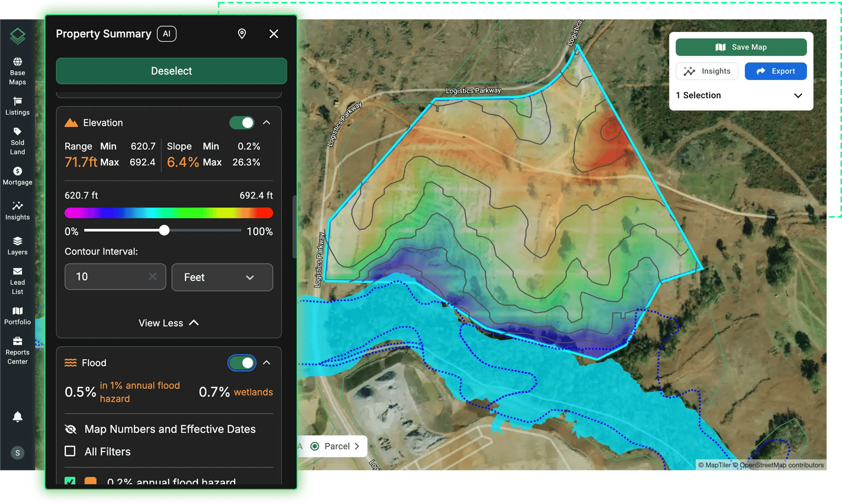The width and height of the screenshot is (842, 504).
Task: Click the Export button
Action: 775,71
